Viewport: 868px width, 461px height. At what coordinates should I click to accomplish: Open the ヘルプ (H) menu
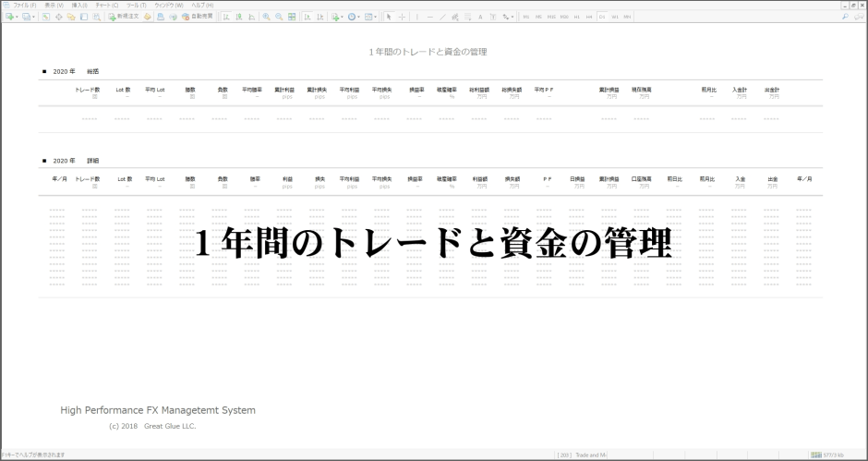tap(202, 5)
